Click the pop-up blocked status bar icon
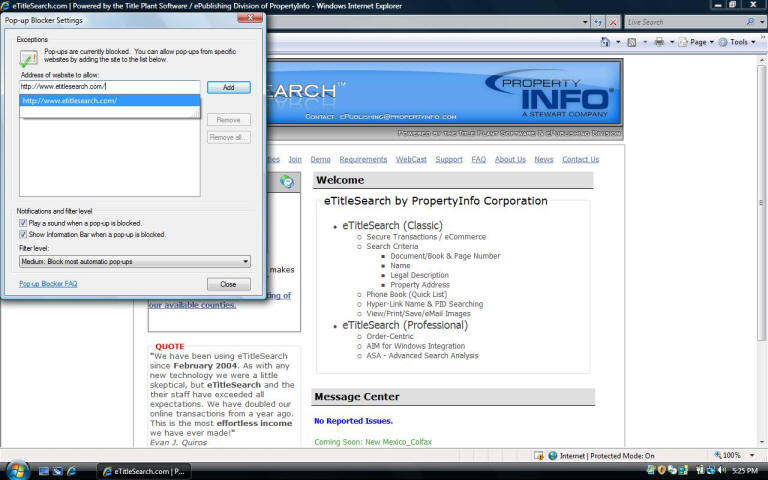This screenshot has width=768, height=480. pos(539,456)
